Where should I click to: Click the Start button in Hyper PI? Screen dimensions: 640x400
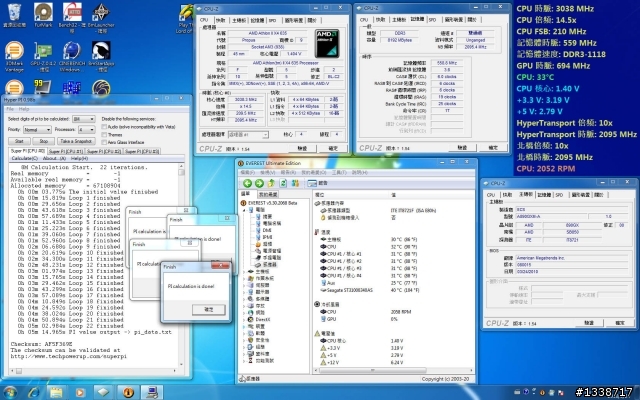tap(19, 141)
